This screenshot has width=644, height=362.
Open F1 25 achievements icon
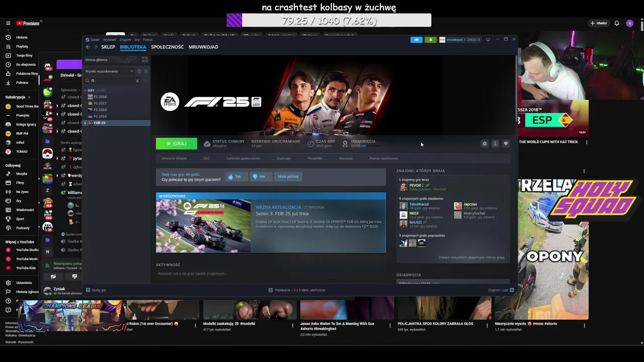pos(345,144)
